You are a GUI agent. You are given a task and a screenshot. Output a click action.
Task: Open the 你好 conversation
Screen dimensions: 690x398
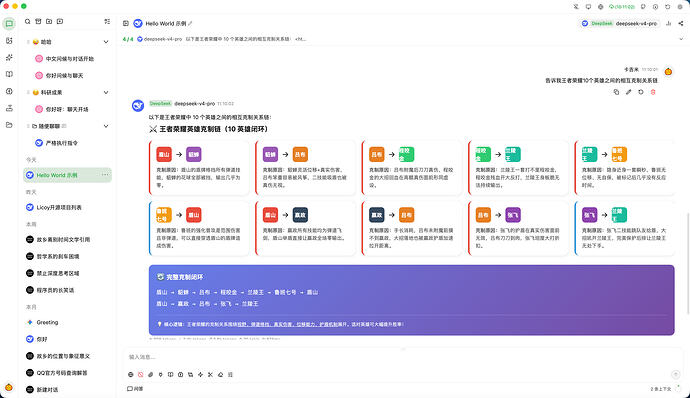pos(67,339)
